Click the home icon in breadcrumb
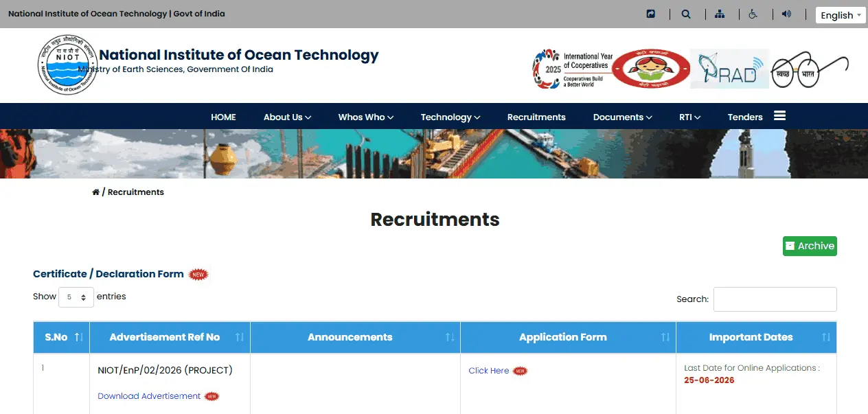868x414 pixels. pyautogui.click(x=95, y=192)
